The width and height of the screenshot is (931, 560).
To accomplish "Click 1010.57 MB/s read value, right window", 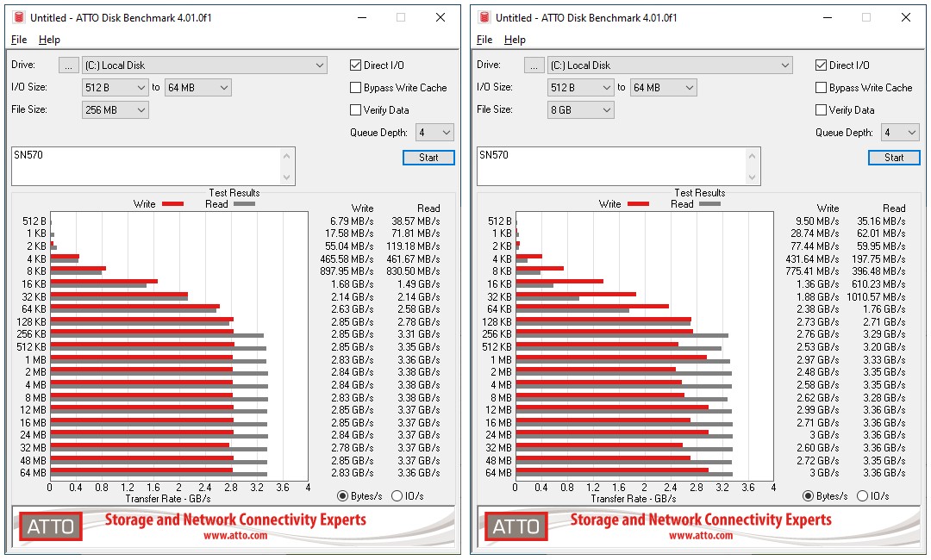I will pyautogui.click(x=877, y=296).
